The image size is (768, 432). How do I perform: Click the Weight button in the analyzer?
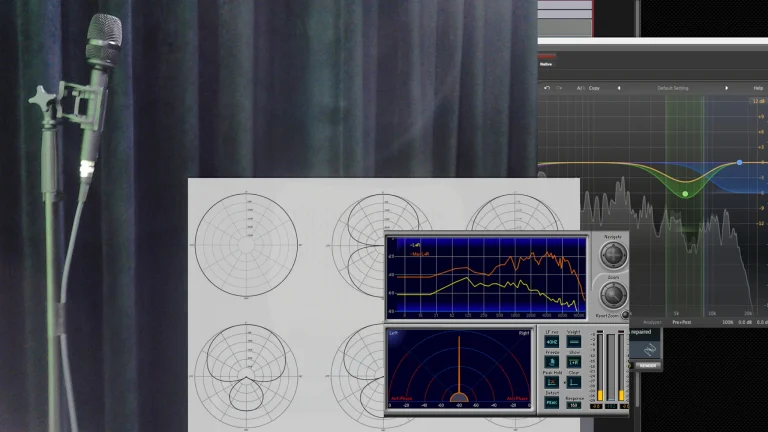click(x=574, y=341)
